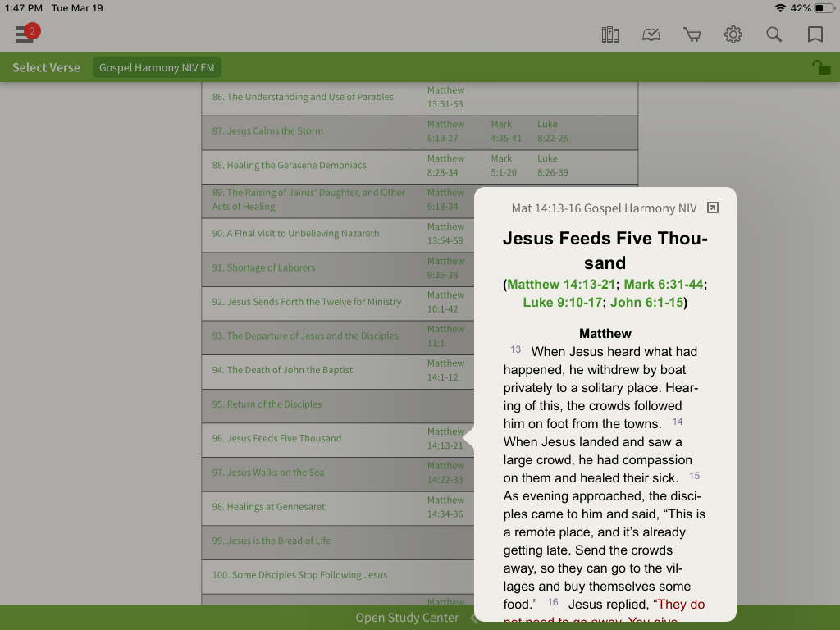Tap Matthew 9:35-38 reference
Viewport: 840px width, 630px height.
[445, 268]
